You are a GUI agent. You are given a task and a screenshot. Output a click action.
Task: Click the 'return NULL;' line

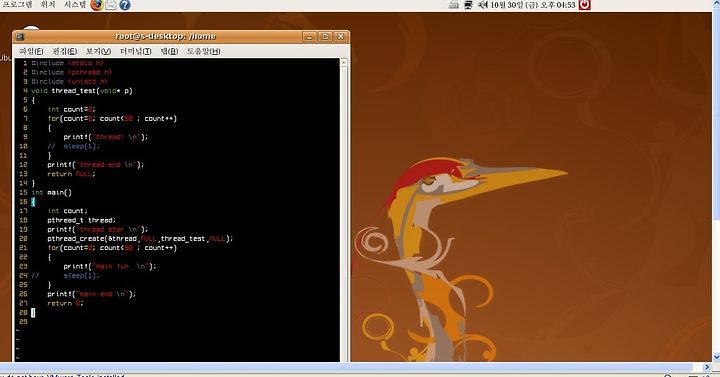[x=71, y=174]
